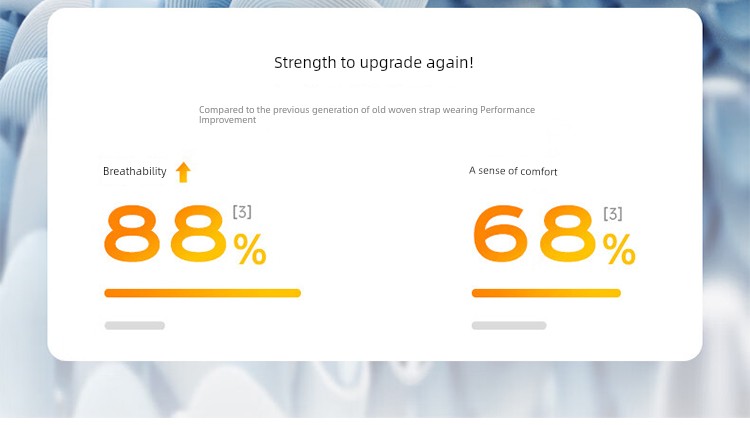Image resolution: width=750 pixels, height=425 pixels.
Task: Click the large 68 figure
Action: [x=534, y=234]
